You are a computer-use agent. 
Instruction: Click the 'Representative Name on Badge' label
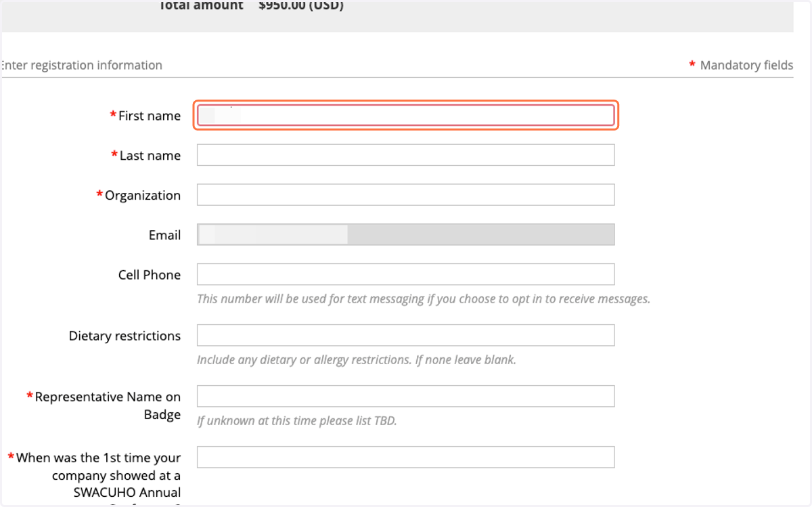point(108,405)
